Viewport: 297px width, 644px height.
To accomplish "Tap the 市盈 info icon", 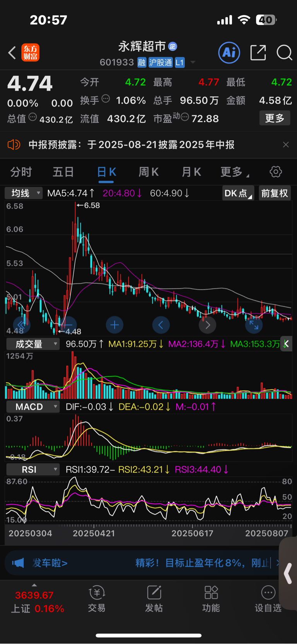I will pos(185,117).
